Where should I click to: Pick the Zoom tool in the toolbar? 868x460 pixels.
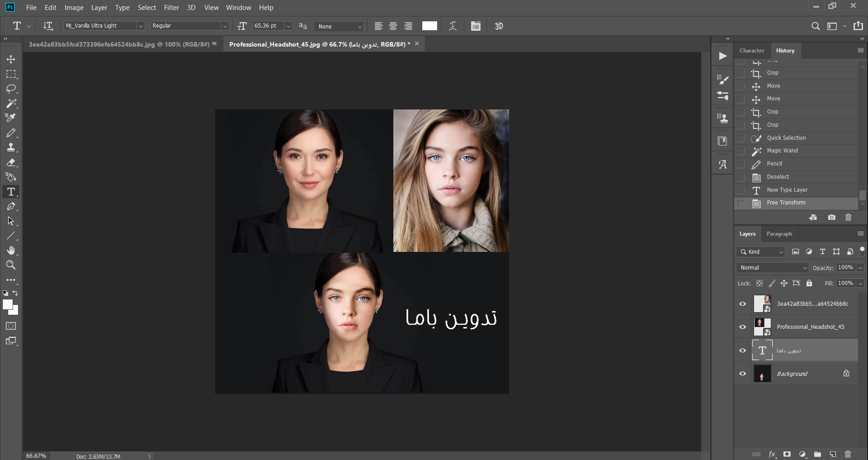click(11, 265)
